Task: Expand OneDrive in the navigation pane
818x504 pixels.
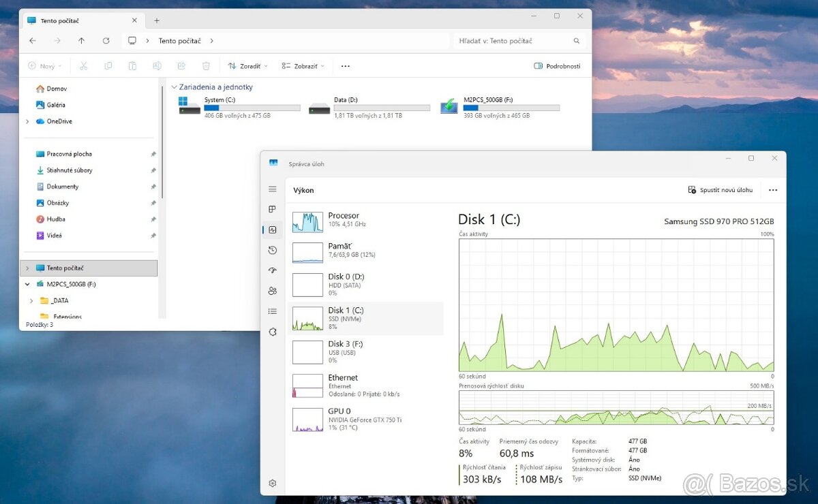Action: click(x=27, y=121)
